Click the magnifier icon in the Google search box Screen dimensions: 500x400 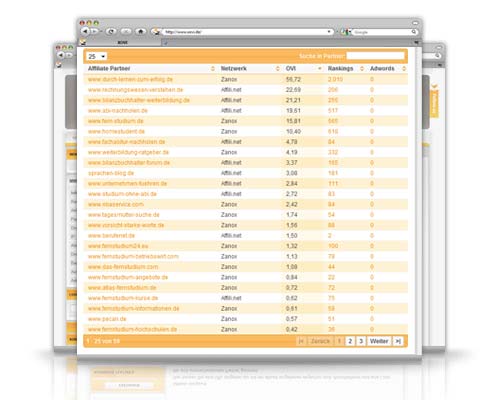tap(414, 32)
